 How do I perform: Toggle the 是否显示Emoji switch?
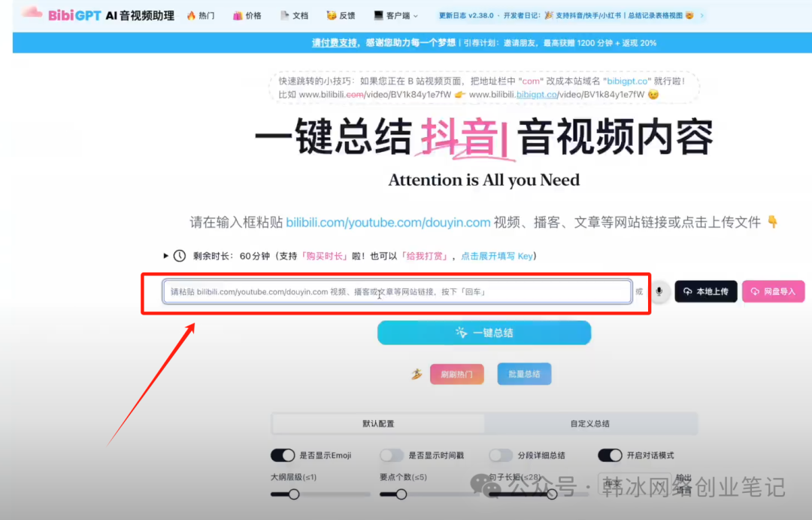(283, 455)
